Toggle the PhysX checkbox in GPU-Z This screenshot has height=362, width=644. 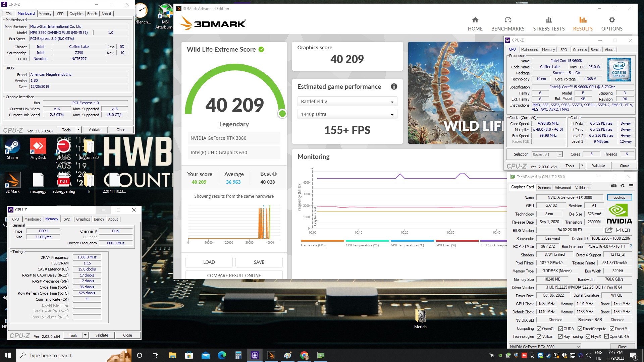tap(588, 336)
